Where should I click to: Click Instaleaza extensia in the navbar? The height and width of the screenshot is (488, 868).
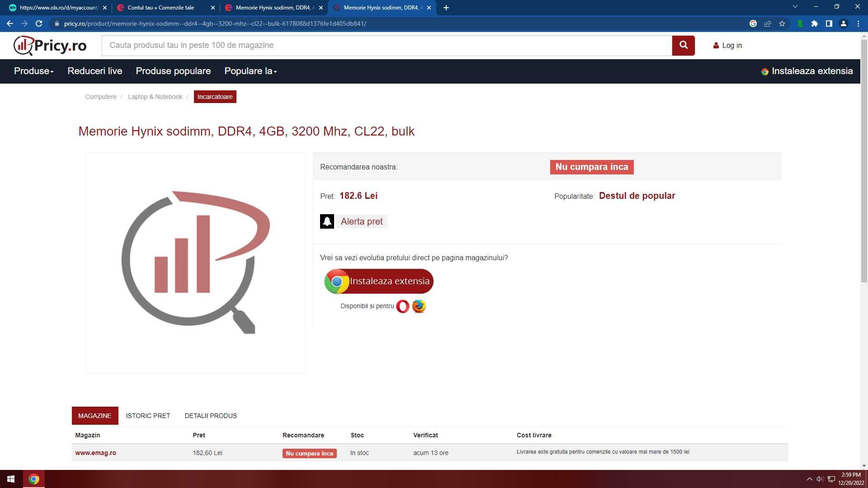tap(807, 71)
